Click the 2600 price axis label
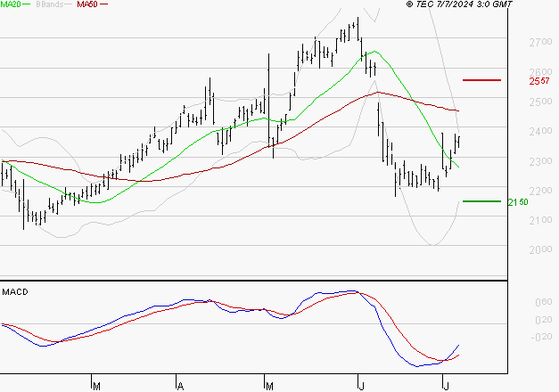Viewport: 559px width, 392px height. click(540, 72)
